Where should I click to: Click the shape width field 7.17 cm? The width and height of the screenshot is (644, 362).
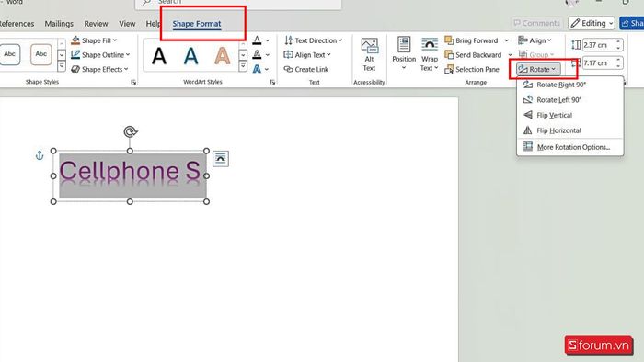[x=598, y=62]
